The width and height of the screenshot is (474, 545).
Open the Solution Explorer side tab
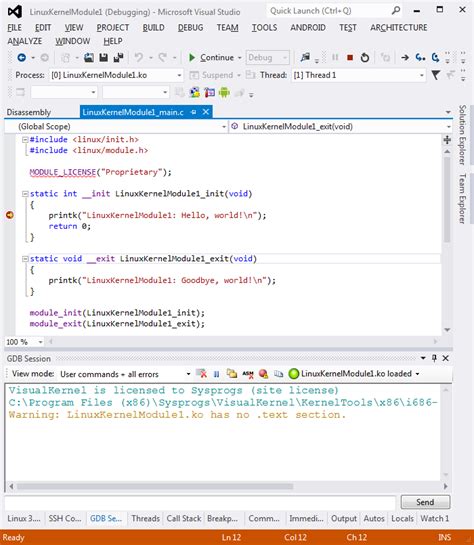[462, 135]
